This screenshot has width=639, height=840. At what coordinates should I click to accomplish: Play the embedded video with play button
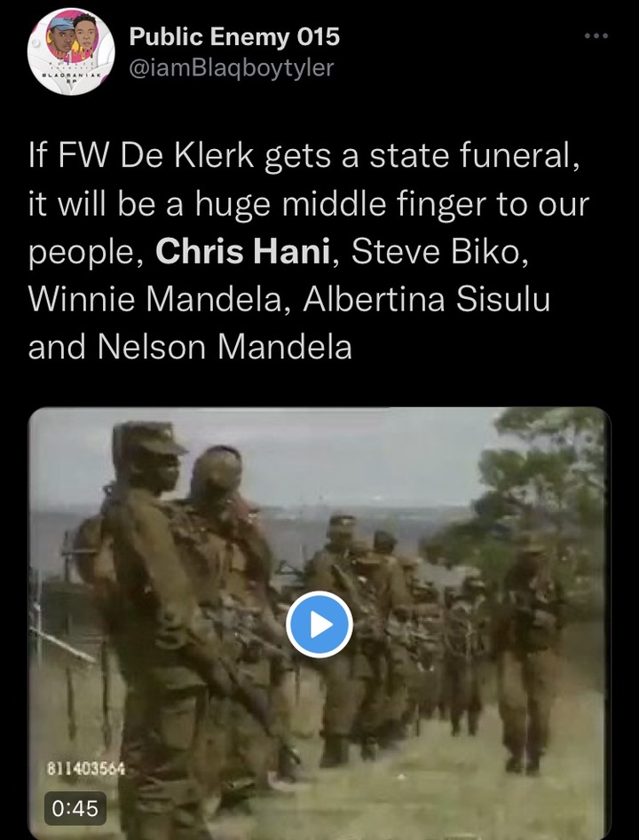[x=319, y=624]
